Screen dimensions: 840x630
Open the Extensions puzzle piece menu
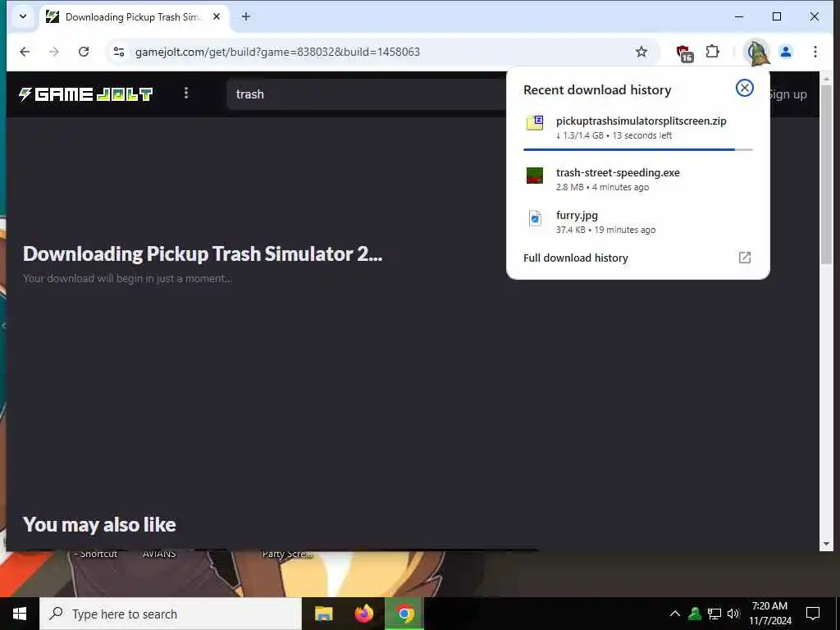pyautogui.click(x=713, y=52)
